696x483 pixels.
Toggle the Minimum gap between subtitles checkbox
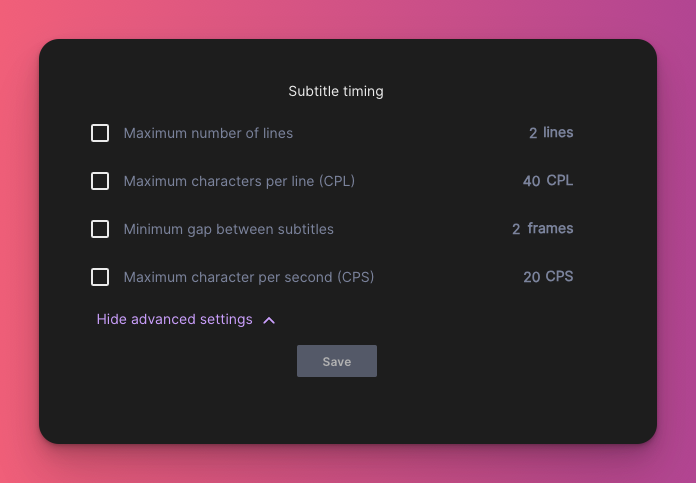pyautogui.click(x=100, y=229)
